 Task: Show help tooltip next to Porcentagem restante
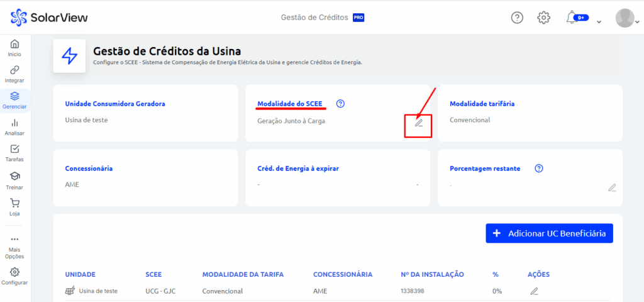[539, 169]
